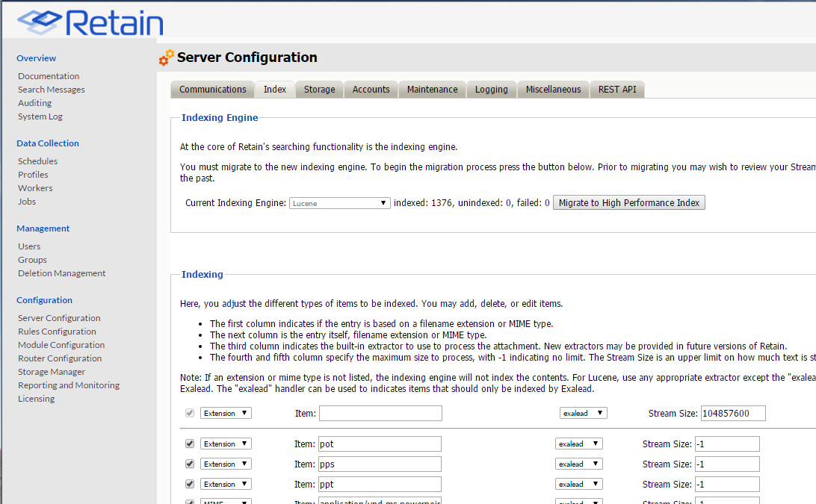The width and height of the screenshot is (816, 504).
Task: Click the 'Server Configuration' page heading
Action: tap(247, 57)
